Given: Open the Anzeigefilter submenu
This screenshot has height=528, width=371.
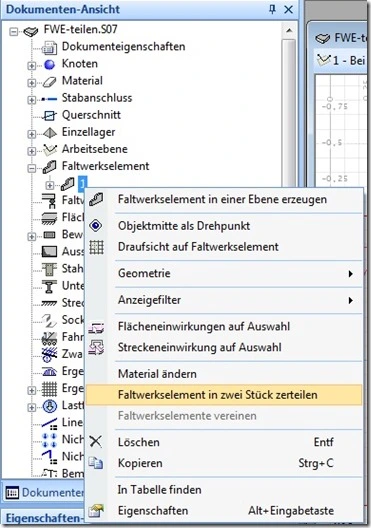Looking at the screenshot, I should tap(238, 300).
